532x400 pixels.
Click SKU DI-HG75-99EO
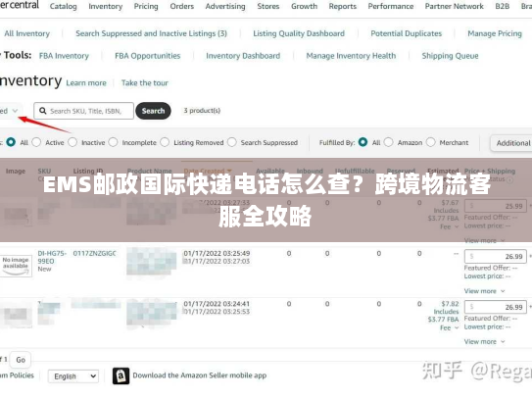52,257
